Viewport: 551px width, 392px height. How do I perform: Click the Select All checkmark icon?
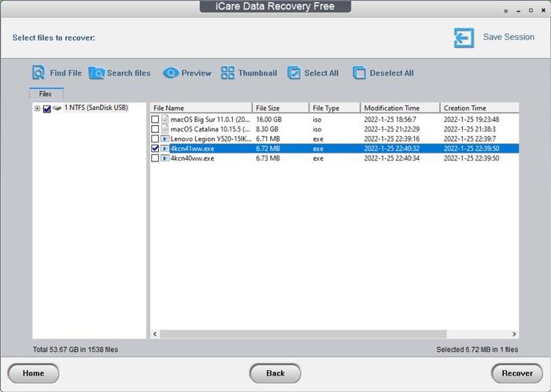tap(294, 72)
